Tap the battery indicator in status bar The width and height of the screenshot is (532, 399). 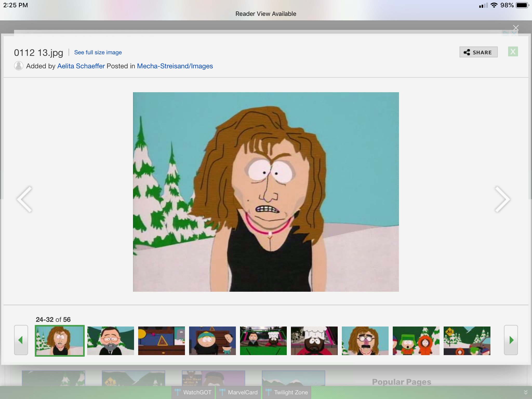coord(522,5)
